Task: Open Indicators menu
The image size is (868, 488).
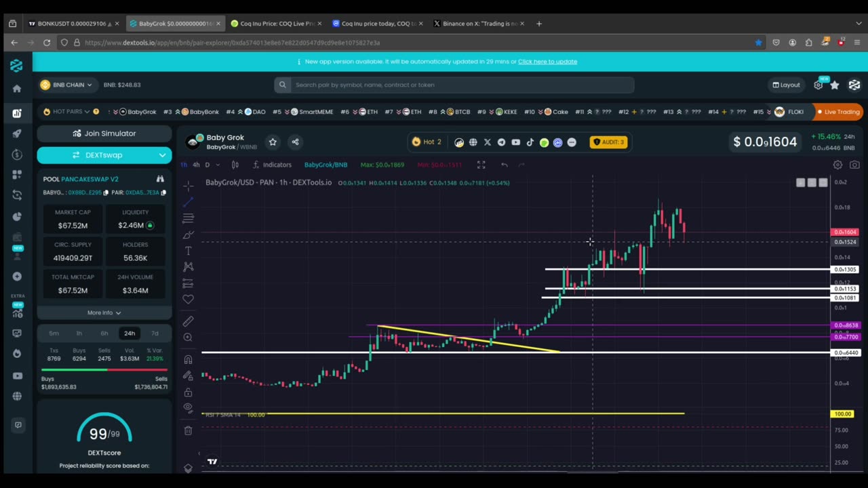Action: (272, 165)
